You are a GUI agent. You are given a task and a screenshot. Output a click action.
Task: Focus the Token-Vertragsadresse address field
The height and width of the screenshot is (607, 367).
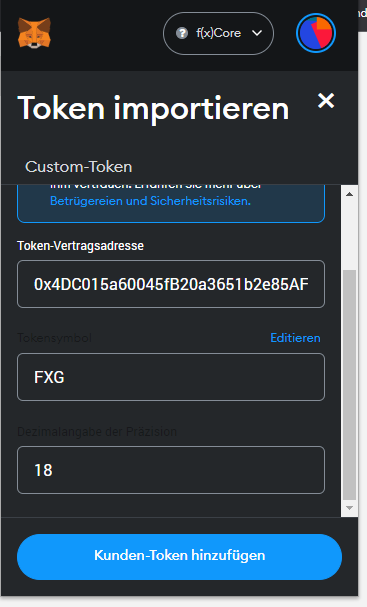pyautogui.click(x=171, y=284)
